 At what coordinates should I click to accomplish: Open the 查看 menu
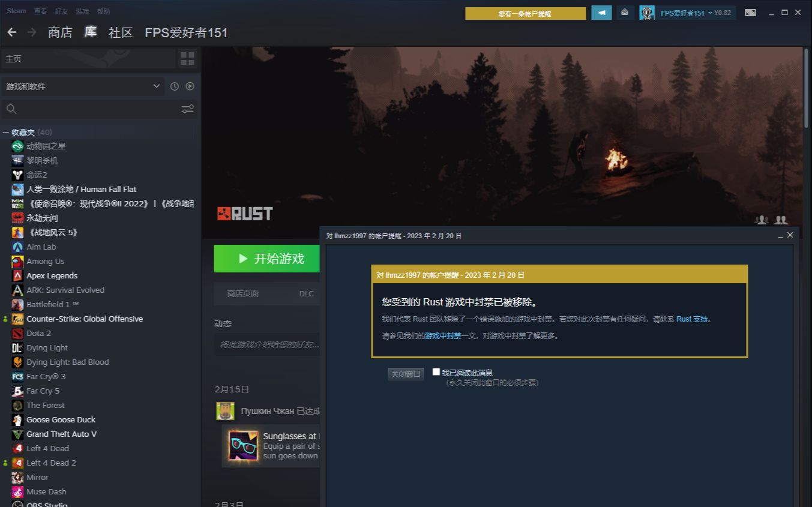tap(40, 11)
